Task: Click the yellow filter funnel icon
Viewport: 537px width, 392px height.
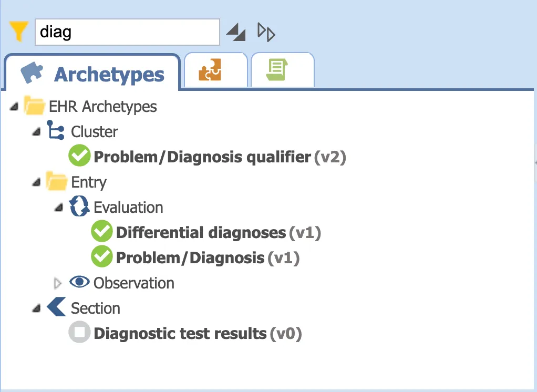Action: (18, 32)
